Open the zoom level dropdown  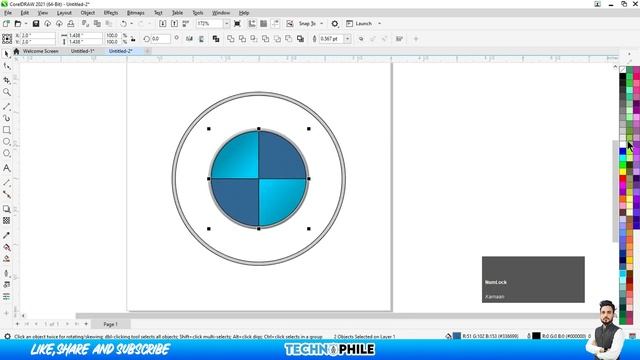(227, 24)
